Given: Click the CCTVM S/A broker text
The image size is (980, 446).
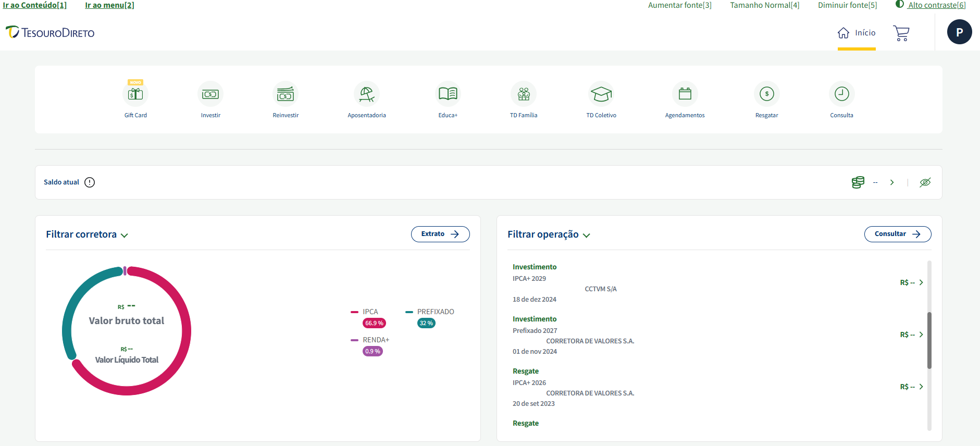Looking at the screenshot, I should pyautogui.click(x=601, y=289).
